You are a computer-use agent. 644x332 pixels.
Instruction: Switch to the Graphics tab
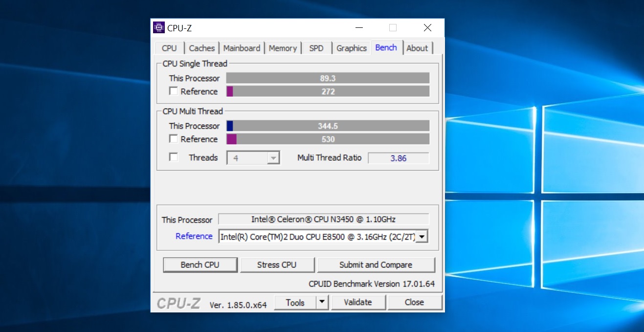pos(351,48)
